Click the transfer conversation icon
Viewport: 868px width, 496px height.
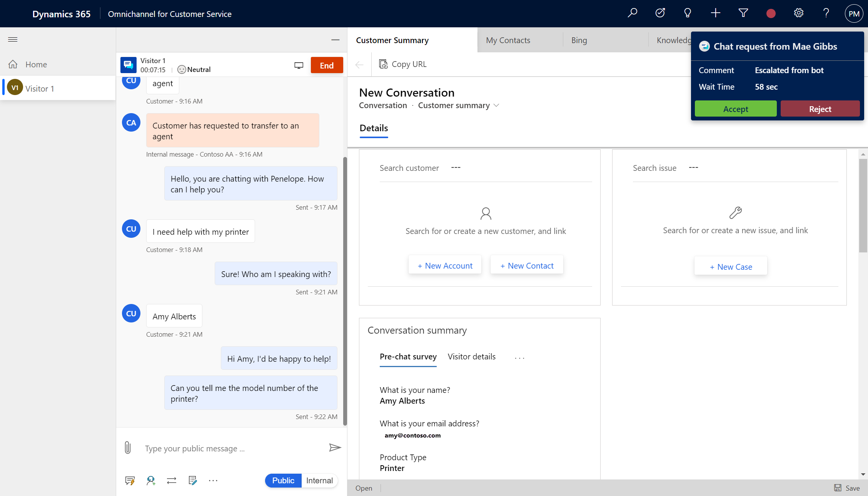pyautogui.click(x=172, y=481)
